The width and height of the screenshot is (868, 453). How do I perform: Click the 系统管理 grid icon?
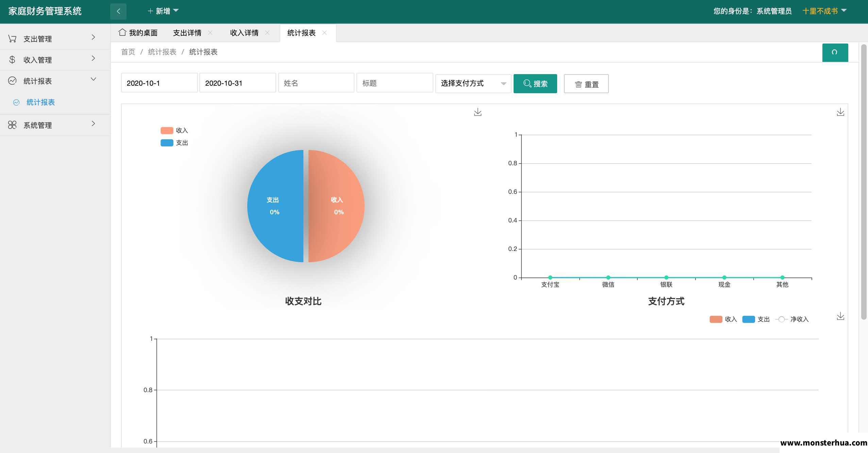click(x=12, y=125)
